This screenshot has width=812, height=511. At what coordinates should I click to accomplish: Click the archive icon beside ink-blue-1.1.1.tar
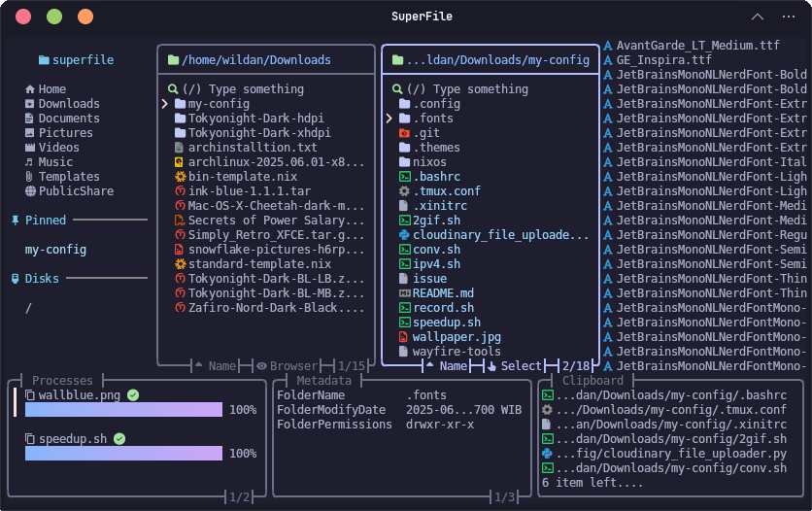pos(181,191)
